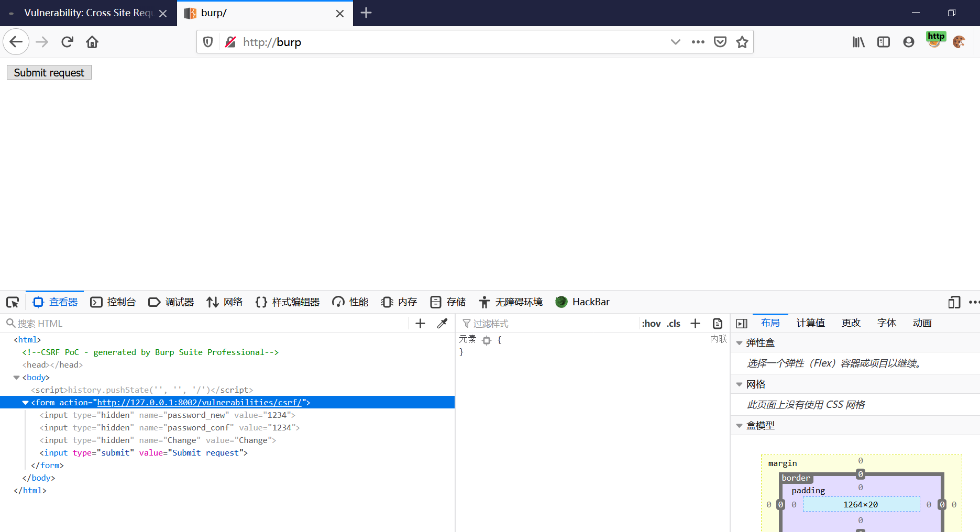Go to the browser home page
This screenshot has width=980, height=532.
92,42
